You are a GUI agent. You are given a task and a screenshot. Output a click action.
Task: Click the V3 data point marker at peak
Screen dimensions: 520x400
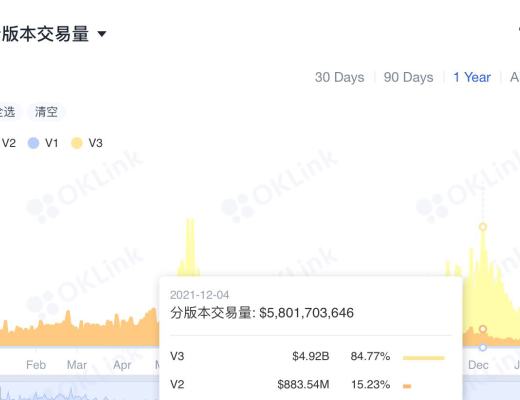point(483,227)
